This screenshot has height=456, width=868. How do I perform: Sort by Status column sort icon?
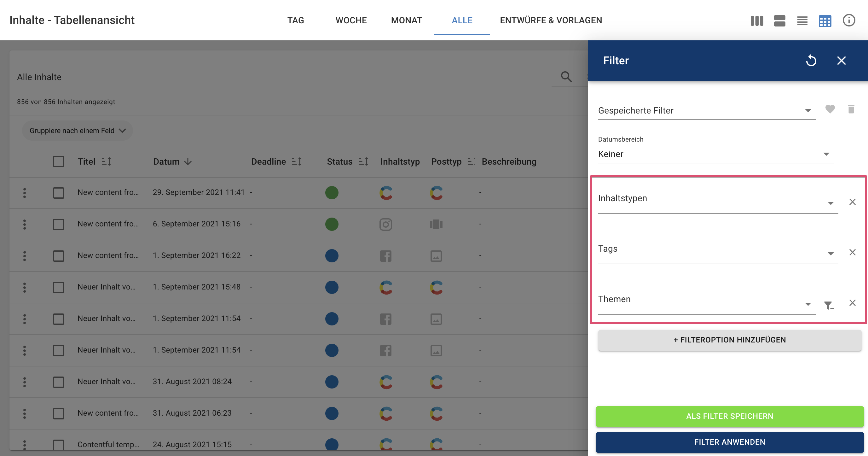(x=364, y=161)
